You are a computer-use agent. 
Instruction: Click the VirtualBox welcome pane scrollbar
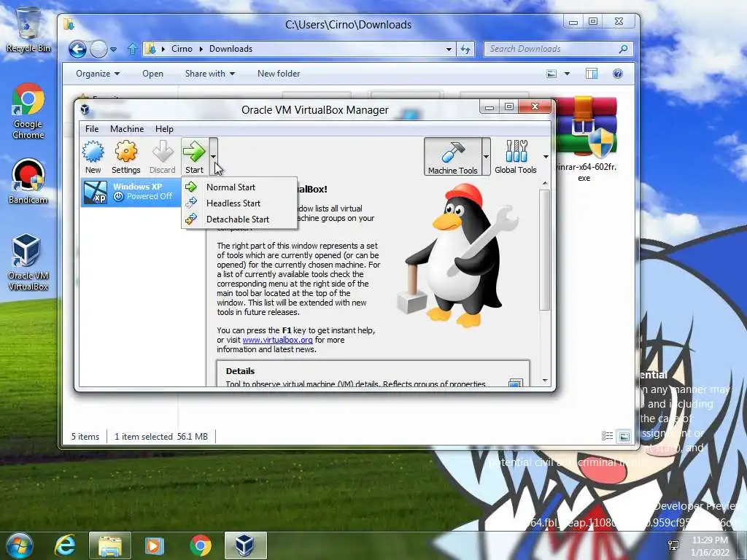click(x=545, y=250)
